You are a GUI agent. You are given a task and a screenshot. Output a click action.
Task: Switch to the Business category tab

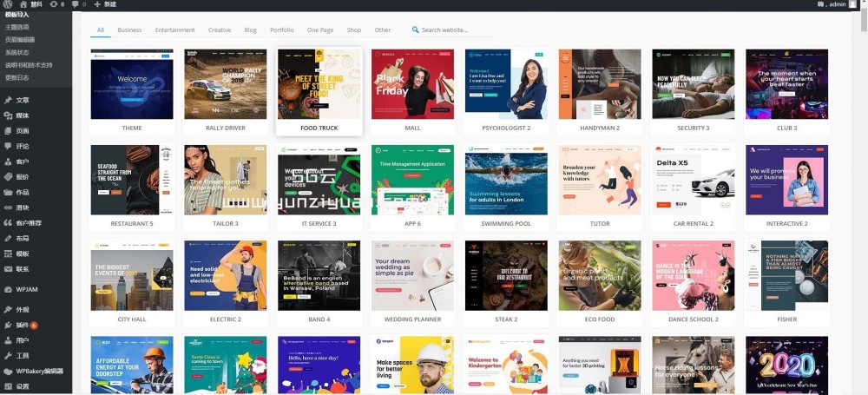tap(129, 30)
